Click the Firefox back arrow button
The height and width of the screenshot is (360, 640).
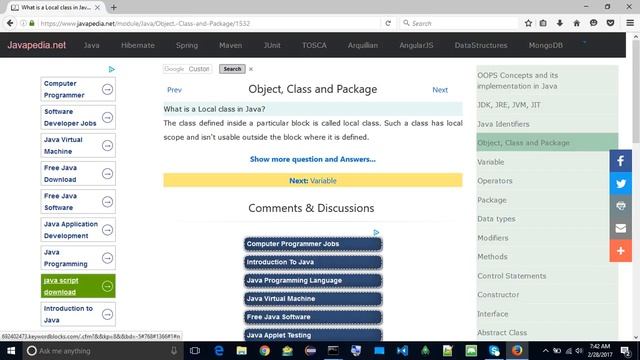click(x=10, y=23)
